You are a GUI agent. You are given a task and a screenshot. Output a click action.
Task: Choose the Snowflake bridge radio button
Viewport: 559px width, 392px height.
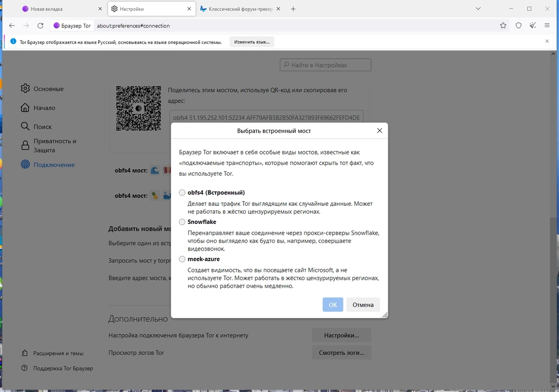[182, 222]
